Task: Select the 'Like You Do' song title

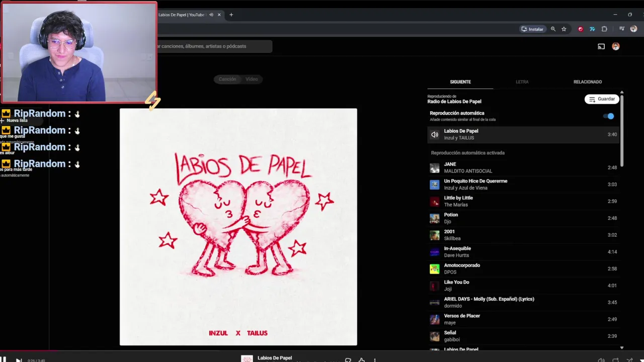Action: click(x=456, y=282)
